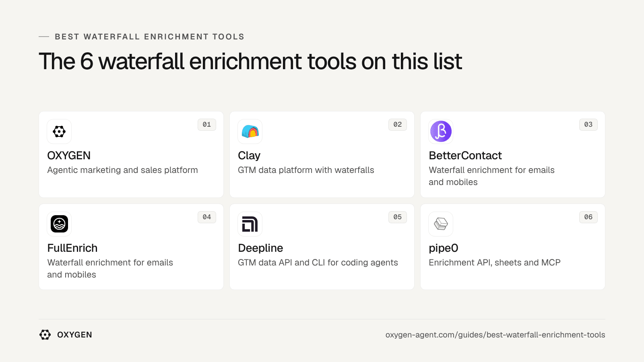Click 'Enrichment API, sheets and MCP' description
This screenshot has height=362, width=644.
[x=494, y=263]
